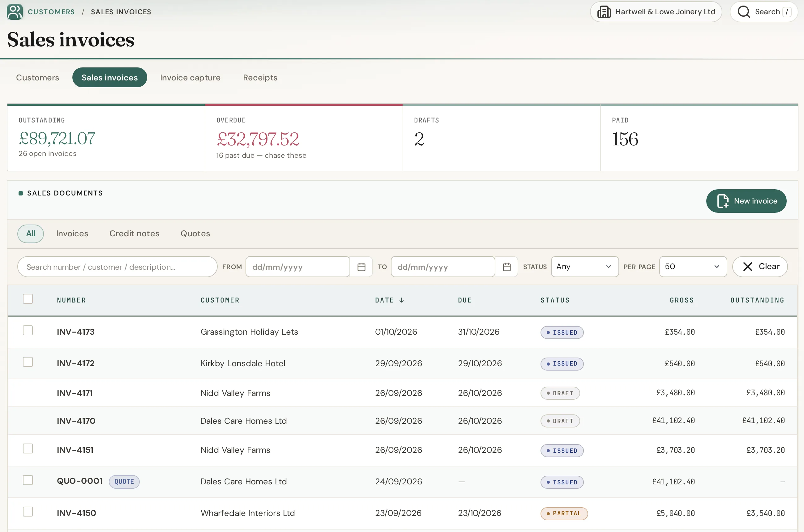Open the Hartwell & Lowe Joinery Ltd switcher
Image resolution: width=804 pixels, height=532 pixels.
point(656,12)
